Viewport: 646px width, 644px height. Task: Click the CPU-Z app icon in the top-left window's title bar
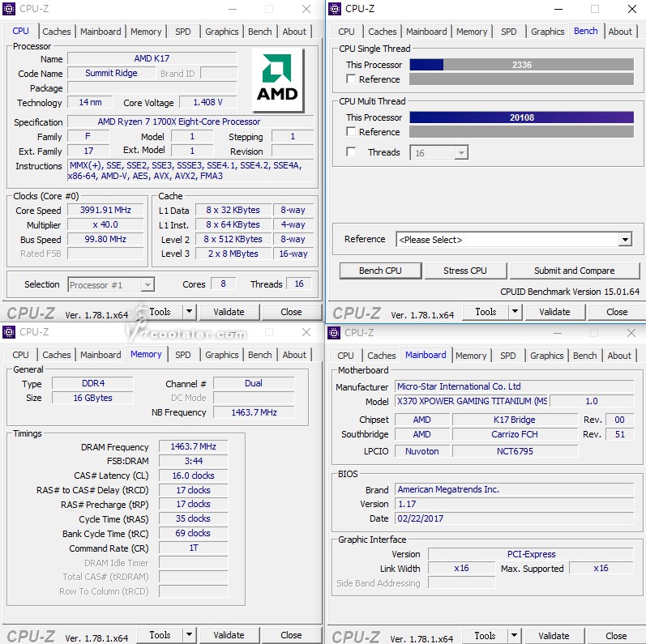point(9,9)
